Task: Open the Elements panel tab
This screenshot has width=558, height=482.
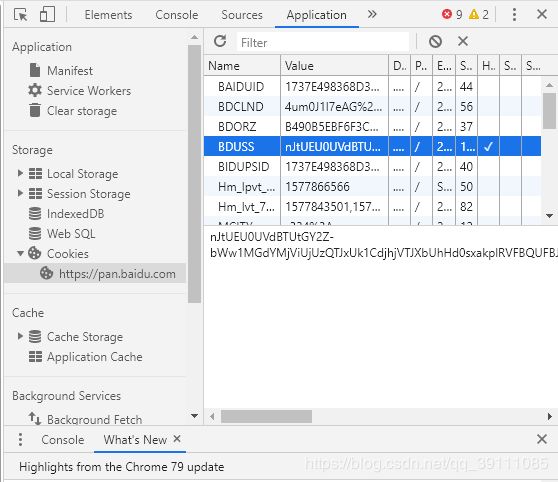Action: coord(108,15)
